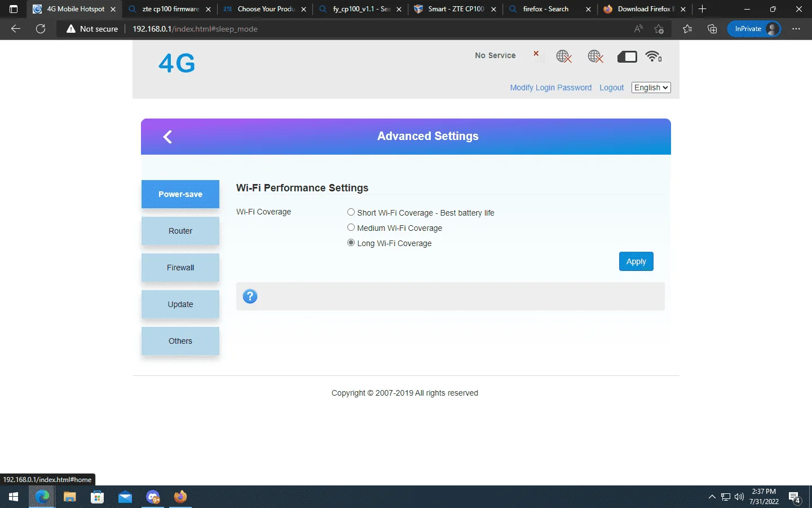Open the tab actions menu icon
Viewport: 812px width, 508px height.
coord(14,9)
